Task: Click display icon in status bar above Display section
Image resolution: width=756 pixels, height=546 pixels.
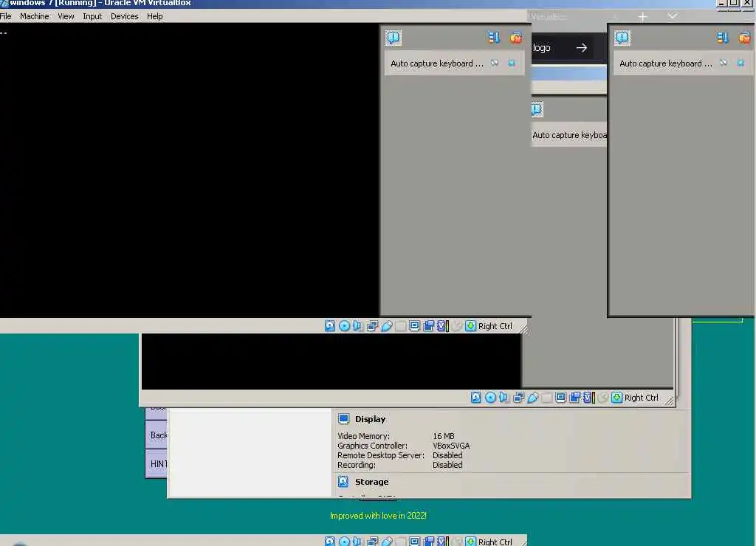Action: (560, 398)
